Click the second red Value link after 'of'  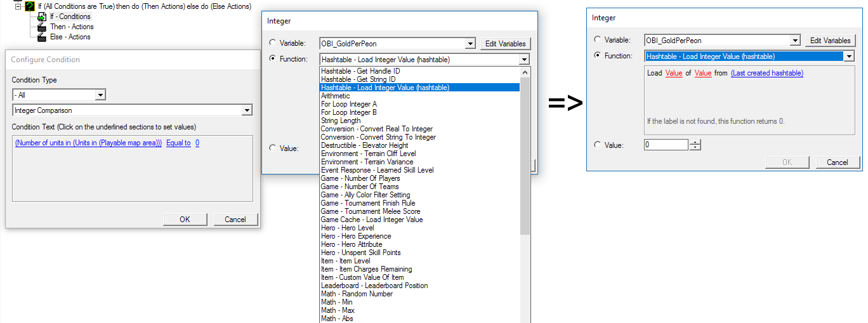[x=703, y=73]
